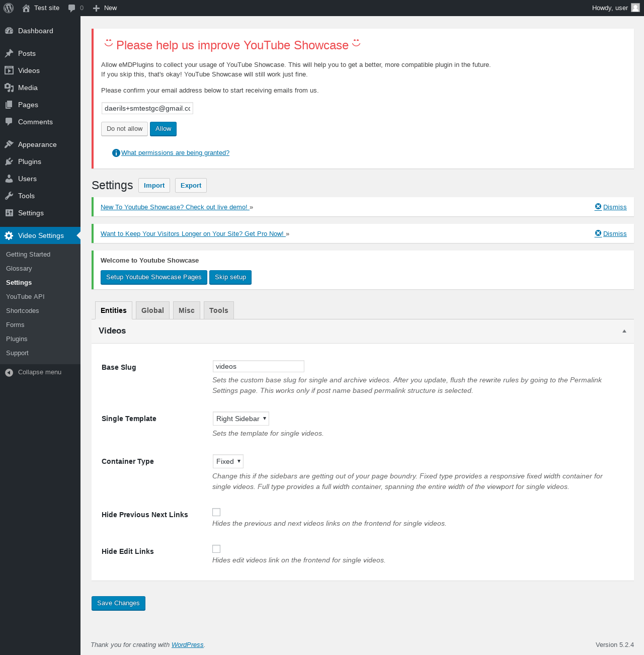Enable the Hide Edit Links checkbox
Viewport: 644px width, 655px height.
point(216,549)
